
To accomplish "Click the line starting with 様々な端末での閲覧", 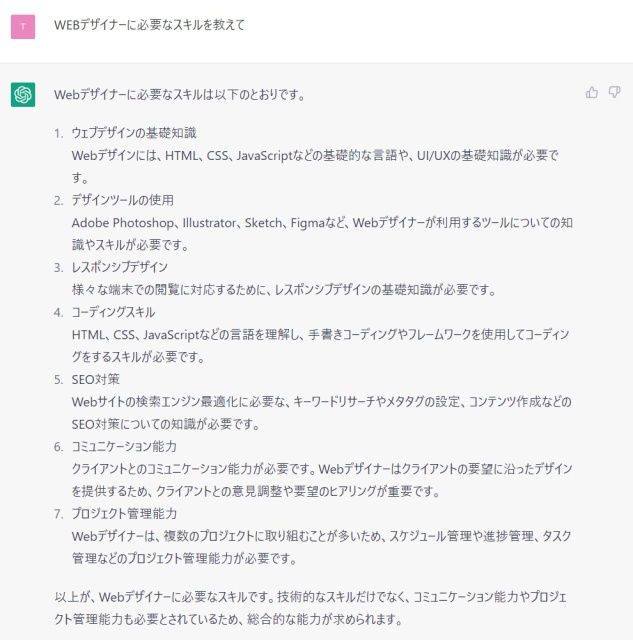I will point(284,290).
